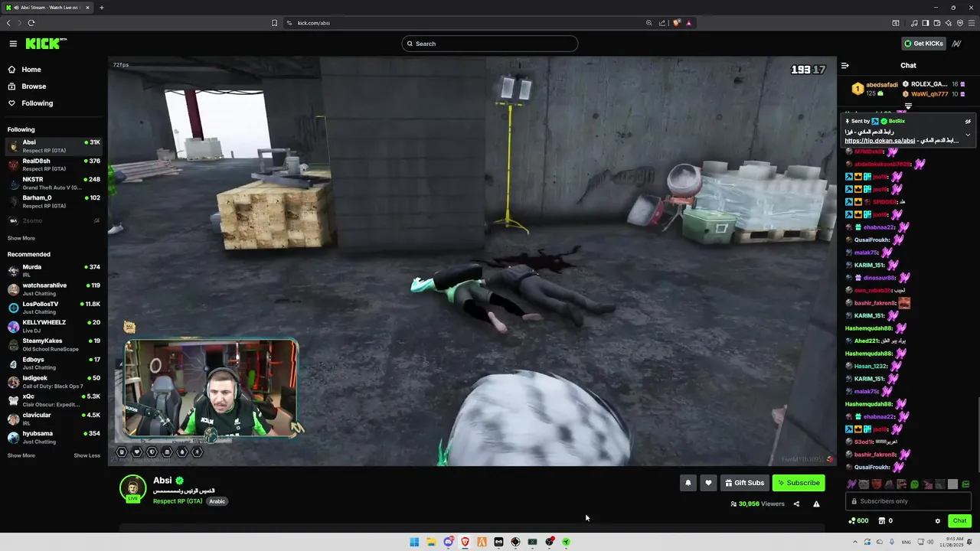Viewport: 980px width, 551px height.
Task: Open recommended channel Murda
Action: coord(54,270)
